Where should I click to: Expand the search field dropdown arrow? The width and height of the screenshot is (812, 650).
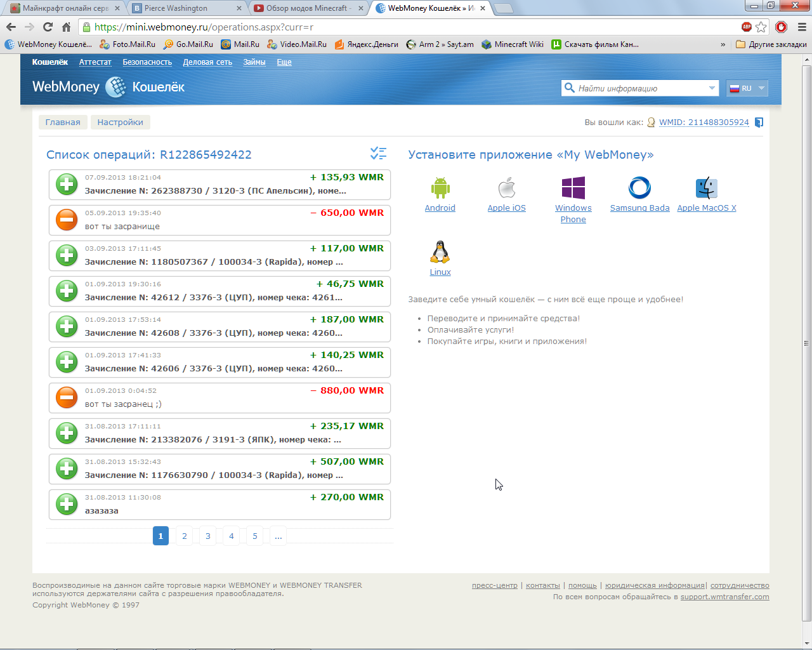(x=712, y=88)
